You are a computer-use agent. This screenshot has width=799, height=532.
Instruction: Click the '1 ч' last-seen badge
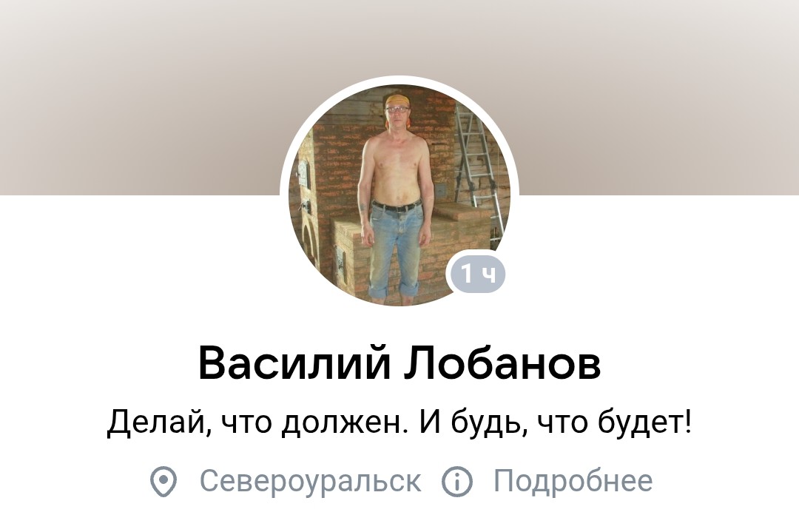point(477,275)
